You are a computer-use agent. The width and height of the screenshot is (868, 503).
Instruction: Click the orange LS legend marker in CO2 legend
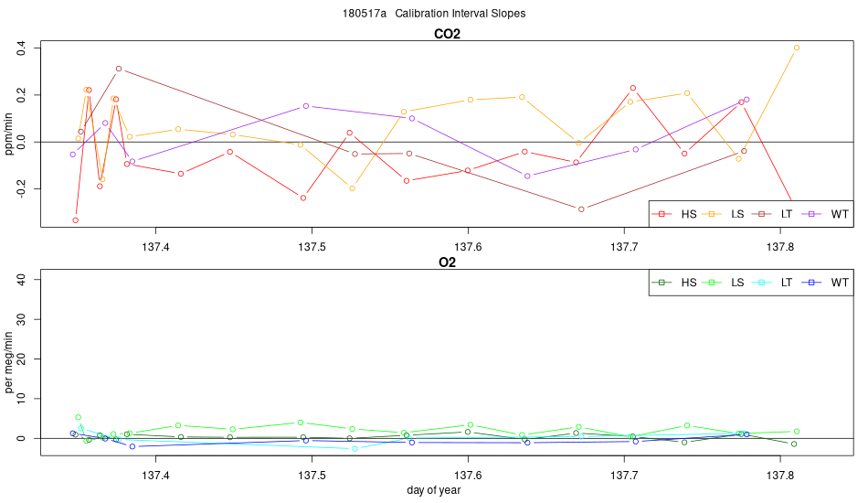712,214
